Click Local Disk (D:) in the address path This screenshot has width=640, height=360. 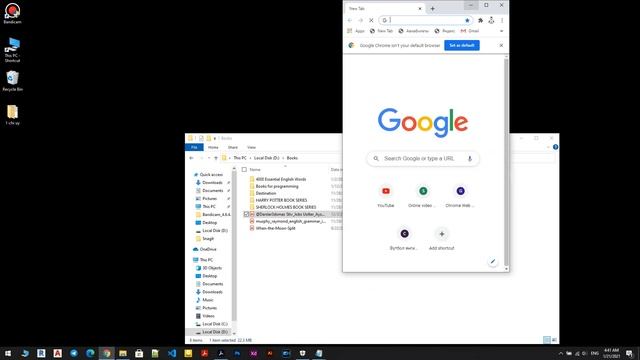(x=267, y=158)
